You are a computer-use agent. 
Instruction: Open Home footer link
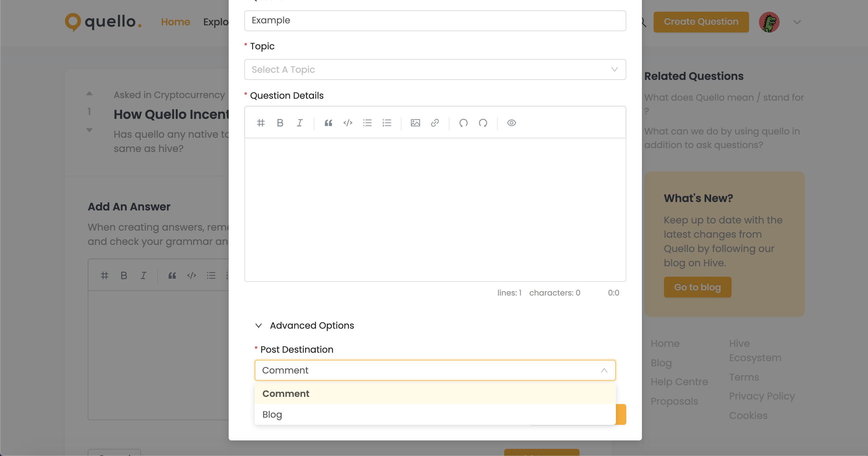(x=665, y=343)
